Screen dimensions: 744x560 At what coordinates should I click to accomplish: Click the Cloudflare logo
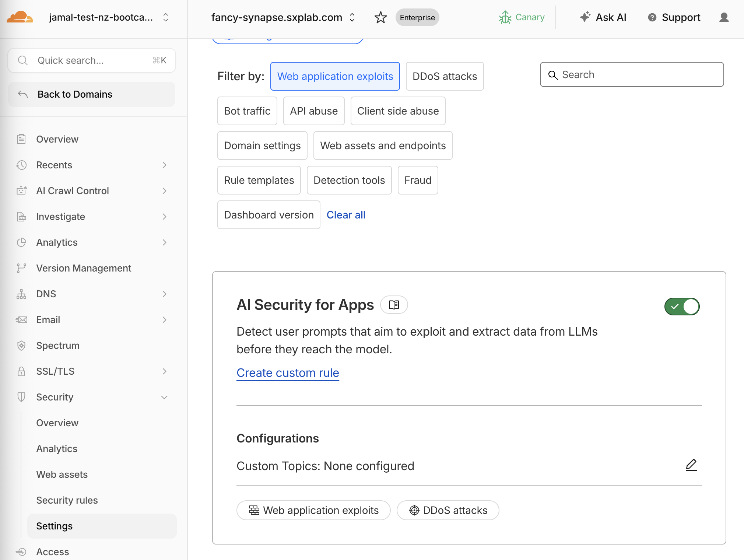pos(20,17)
